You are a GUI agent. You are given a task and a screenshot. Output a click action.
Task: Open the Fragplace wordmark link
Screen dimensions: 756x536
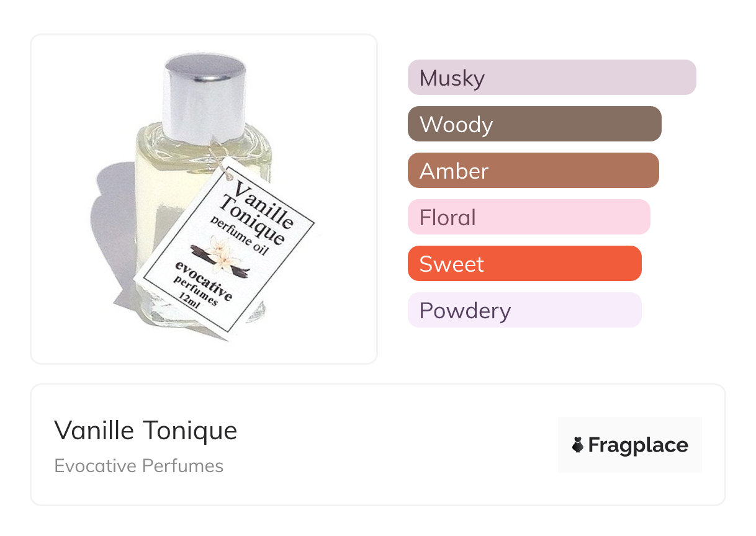click(638, 445)
